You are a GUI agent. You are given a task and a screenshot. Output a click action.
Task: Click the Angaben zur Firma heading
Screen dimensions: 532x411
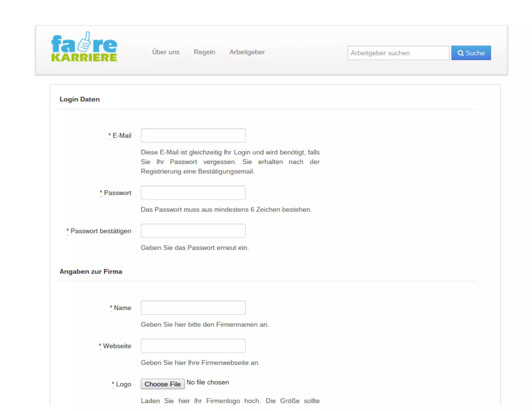pyautogui.click(x=91, y=272)
